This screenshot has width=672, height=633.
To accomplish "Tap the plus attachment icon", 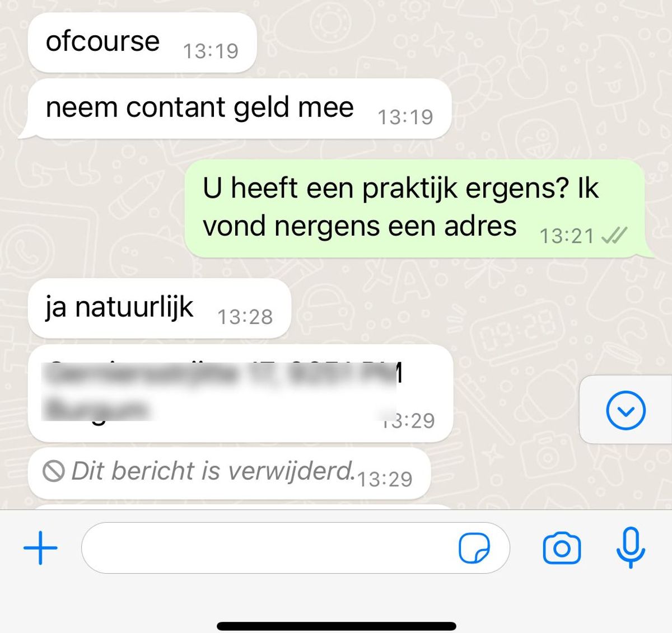I will (40, 547).
